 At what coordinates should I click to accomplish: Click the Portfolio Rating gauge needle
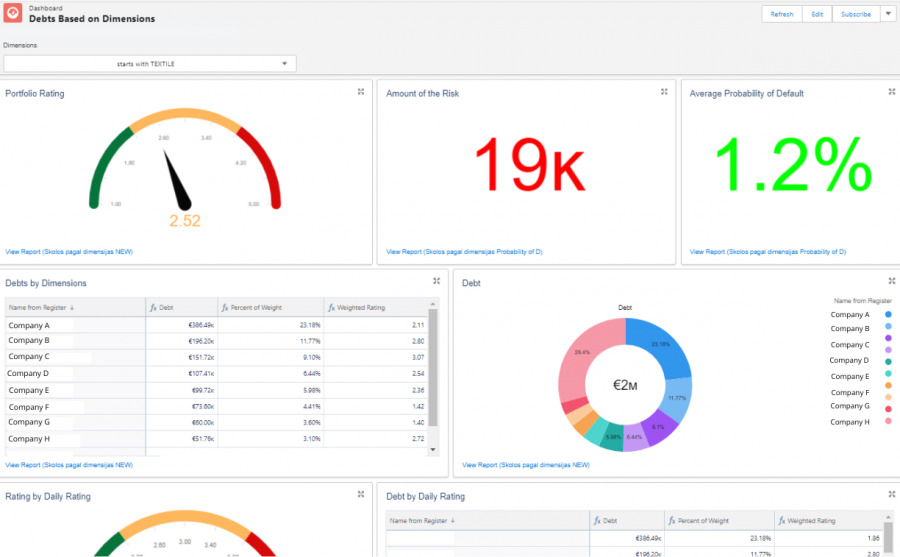tap(176, 179)
